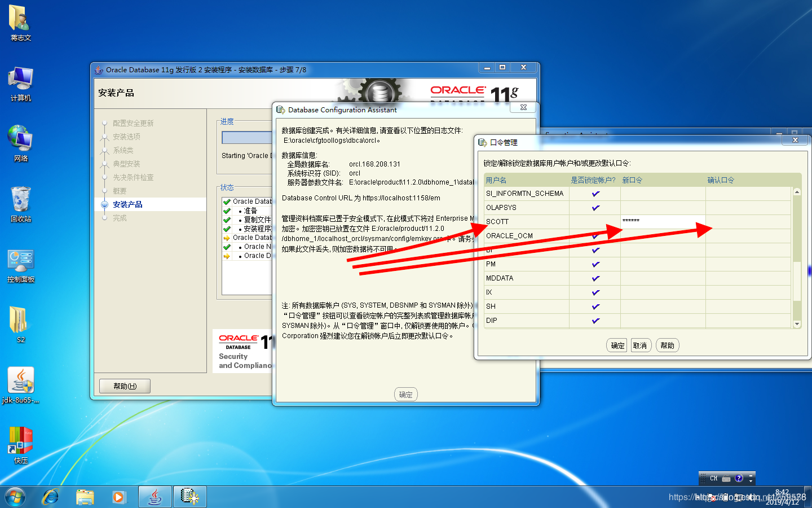Click SCOTT's confirm password cell
Viewport: 812px width, 508px height.
pos(748,222)
